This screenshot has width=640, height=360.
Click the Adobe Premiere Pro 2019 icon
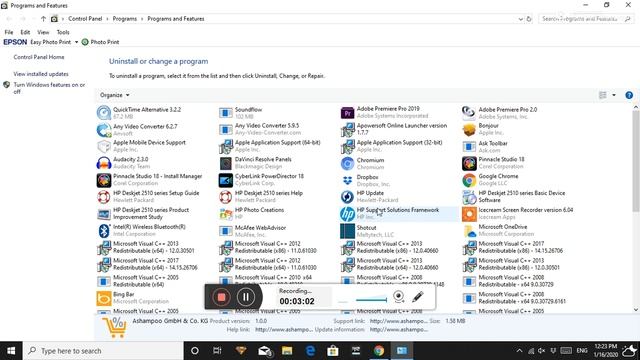347,112
